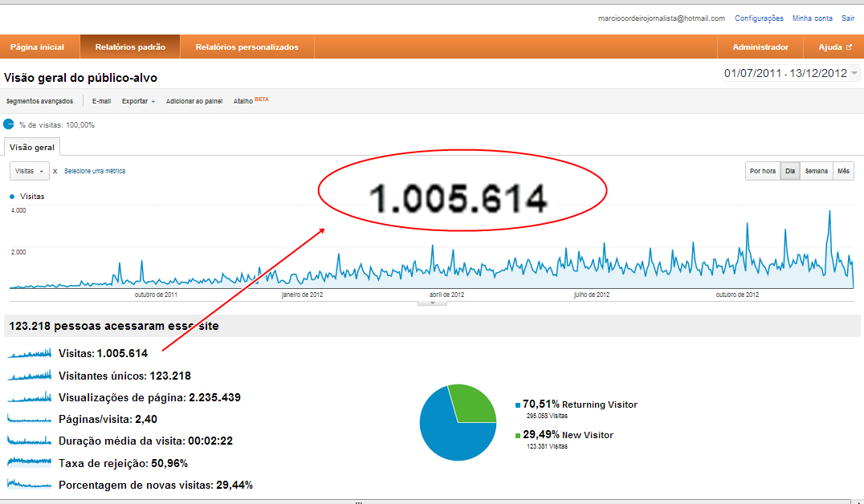This screenshot has width=864, height=504.
Task: Click the Selecione uma métrica link
Action: pyautogui.click(x=95, y=171)
